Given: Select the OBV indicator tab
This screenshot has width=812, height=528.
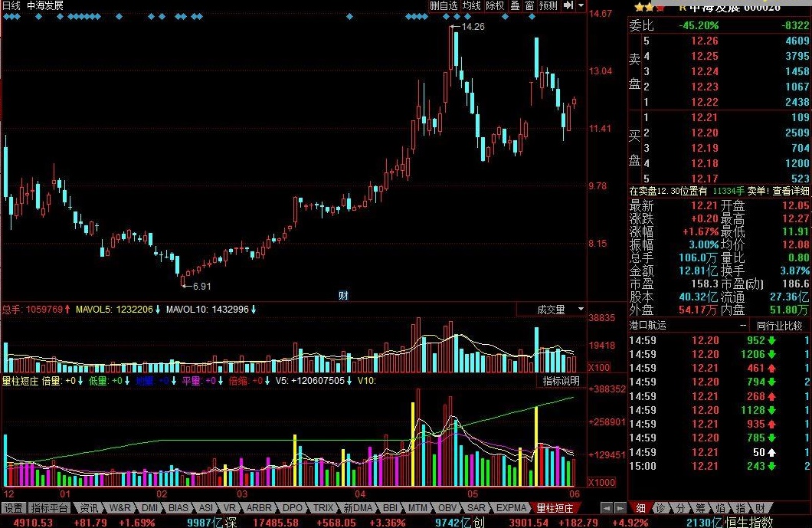Looking at the screenshot, I should (x=447, y=508).
